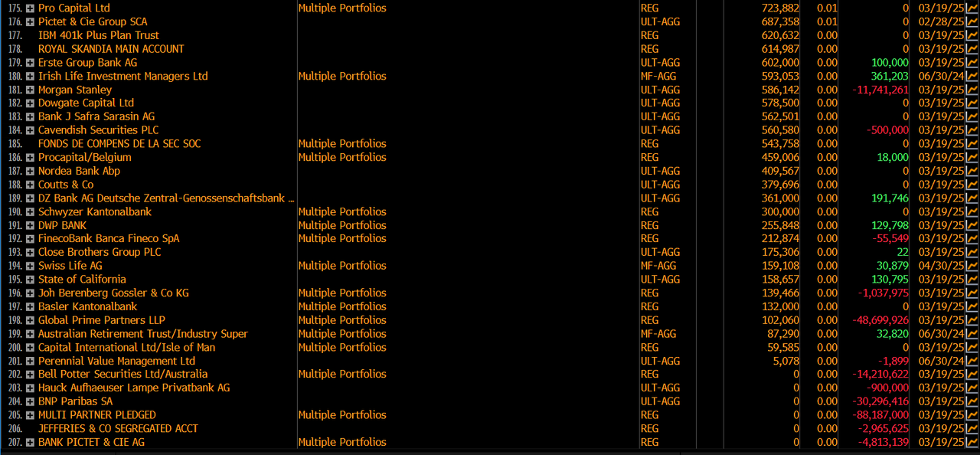Click holder name Hauck Aufhaeuser Lampe Privatbank AG
This screenshot has height=455, width=980.
[134, 388]
